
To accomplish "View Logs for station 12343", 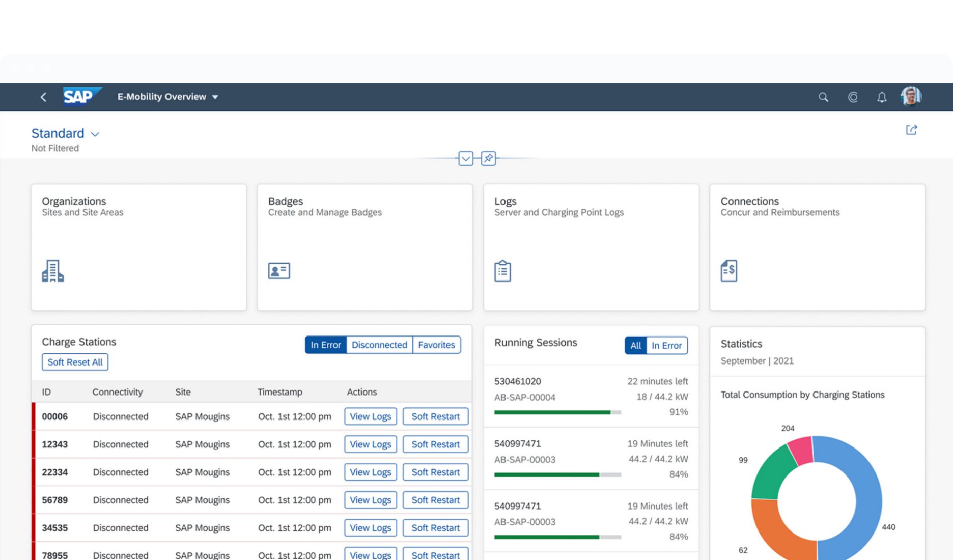I will pos(370,444).
